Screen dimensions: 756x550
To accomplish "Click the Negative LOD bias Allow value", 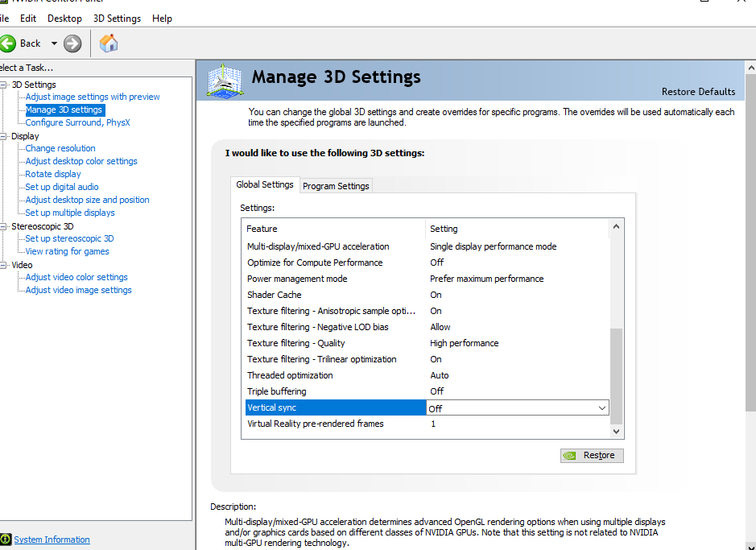I will (440, 327).
